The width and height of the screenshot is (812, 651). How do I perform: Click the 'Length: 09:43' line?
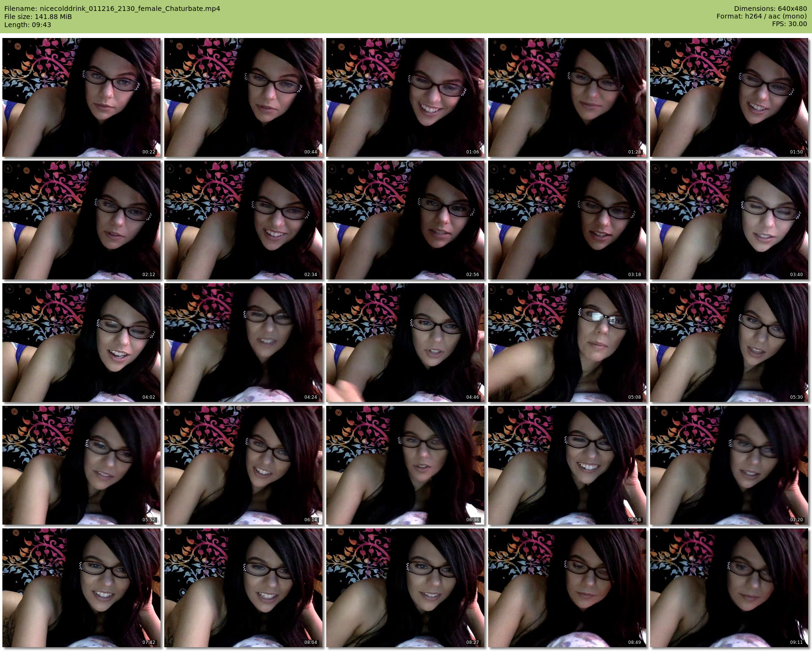point(28,25)
